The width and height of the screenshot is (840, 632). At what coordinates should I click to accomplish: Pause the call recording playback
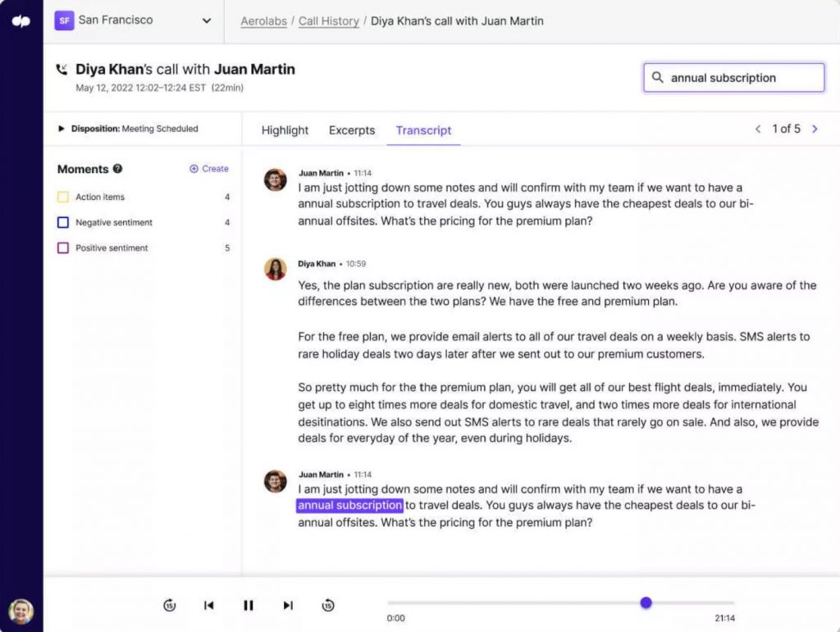pyautogui.click(x=248, y=605)
